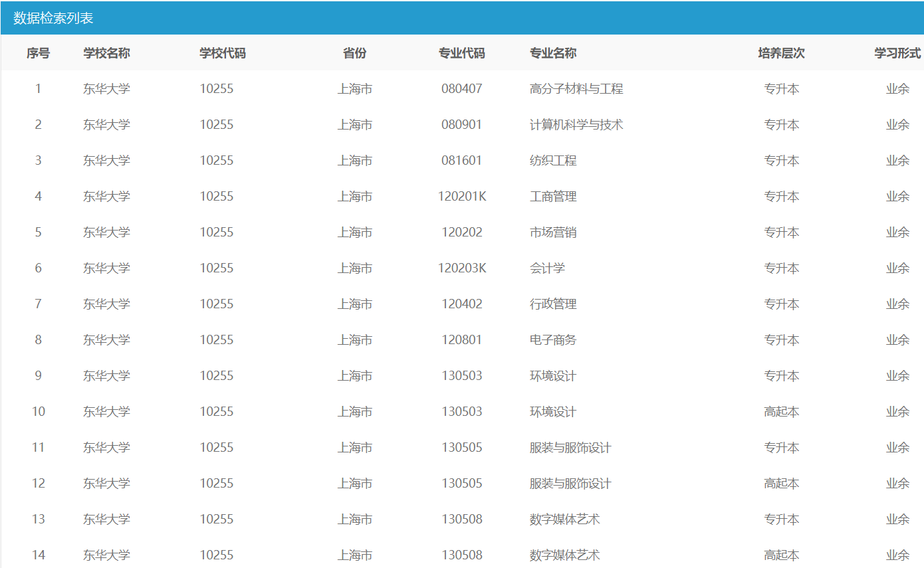This screenshot has width=924, height=568.
Task: Click 高起本 in row 12
Action: 782,484
